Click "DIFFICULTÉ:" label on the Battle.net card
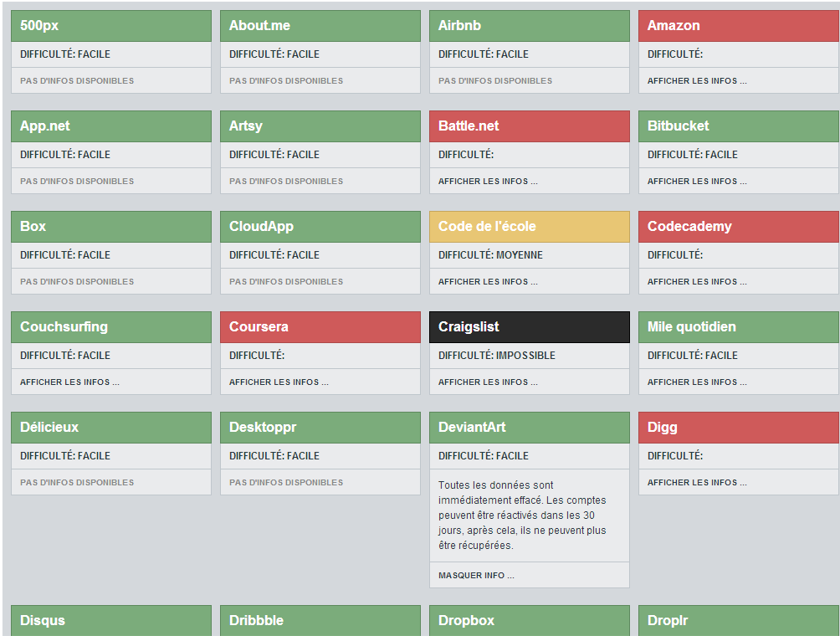Image resolution: width=840 pixels, height=636 pixels. point(466,155)
